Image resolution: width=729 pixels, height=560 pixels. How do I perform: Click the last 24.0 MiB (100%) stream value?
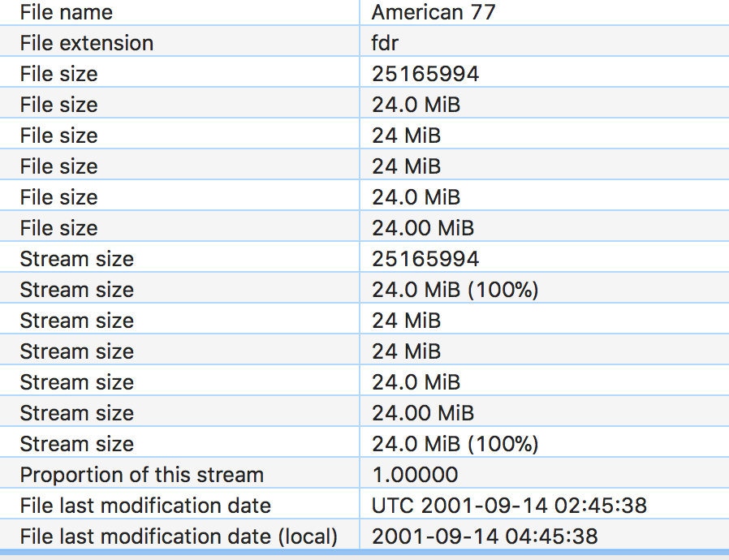pyautogui.click(x=455, y=444)
